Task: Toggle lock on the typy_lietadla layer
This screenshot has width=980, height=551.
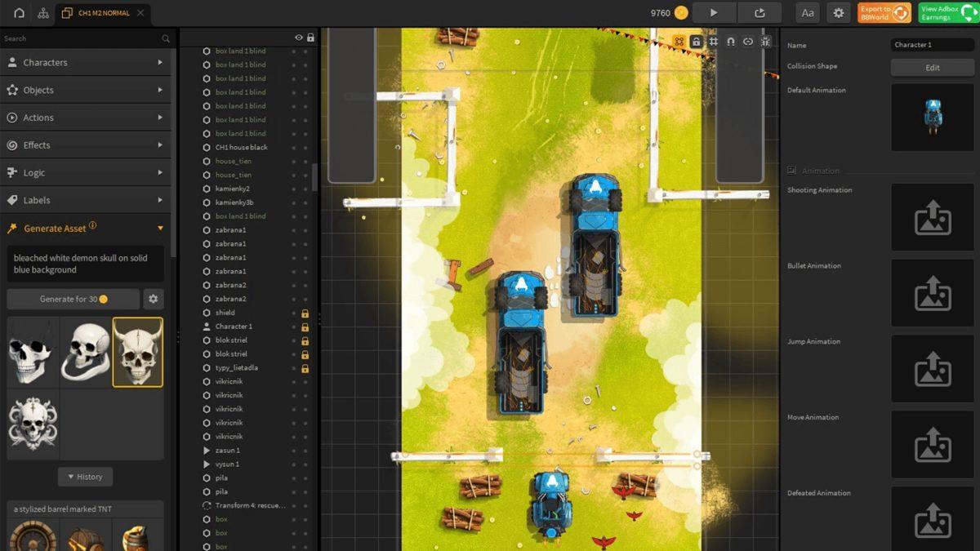Action: (305, 368)
